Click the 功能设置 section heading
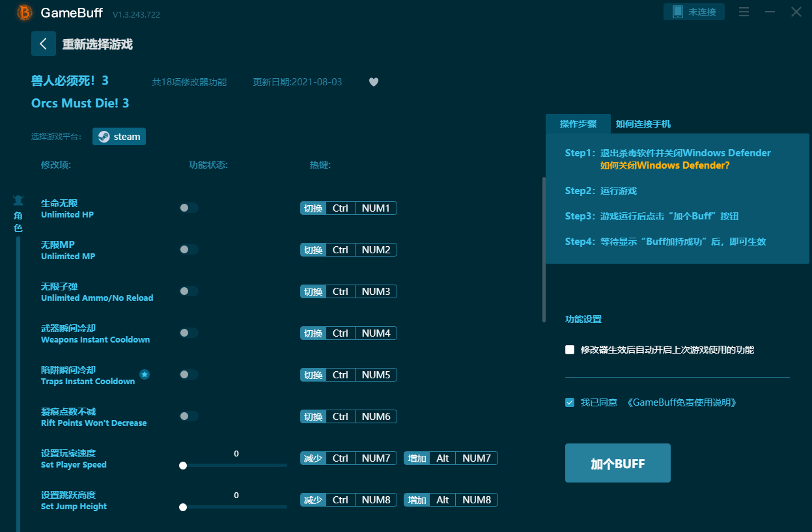Viewport: 812px width, 532px height. pos(583,319)
